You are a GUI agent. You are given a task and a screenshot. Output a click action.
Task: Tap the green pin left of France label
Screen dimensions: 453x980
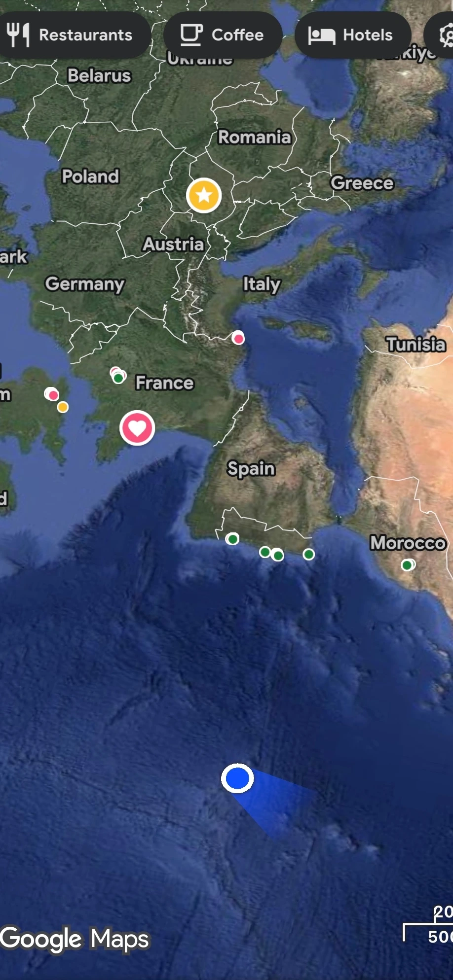[118, 378]
